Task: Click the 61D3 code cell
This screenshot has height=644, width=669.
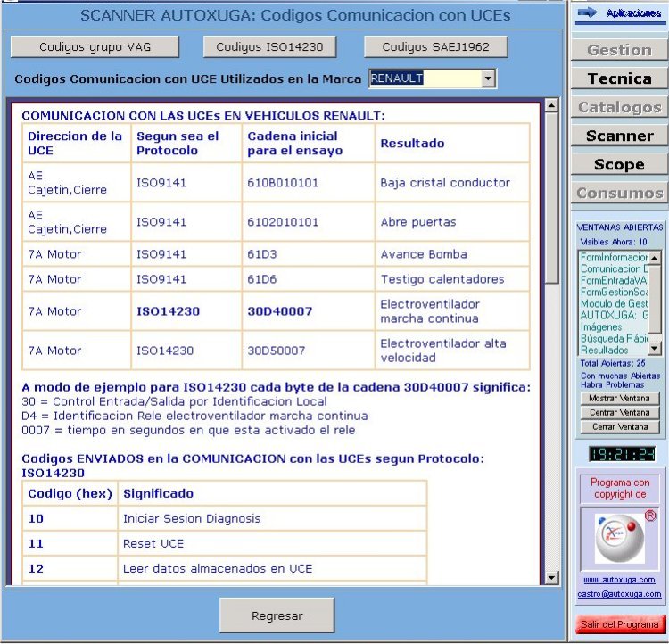Action: tap(309, 254)
